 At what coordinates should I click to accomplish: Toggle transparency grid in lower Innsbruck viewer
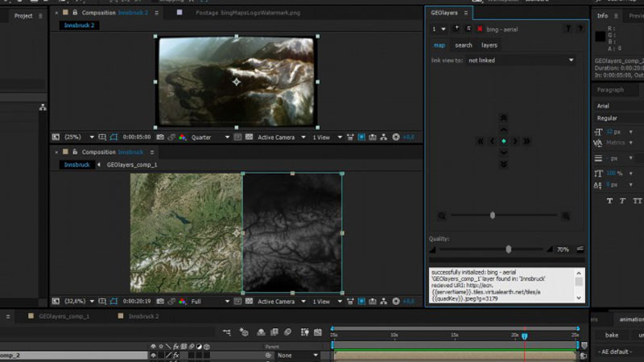tap(249, 301)
